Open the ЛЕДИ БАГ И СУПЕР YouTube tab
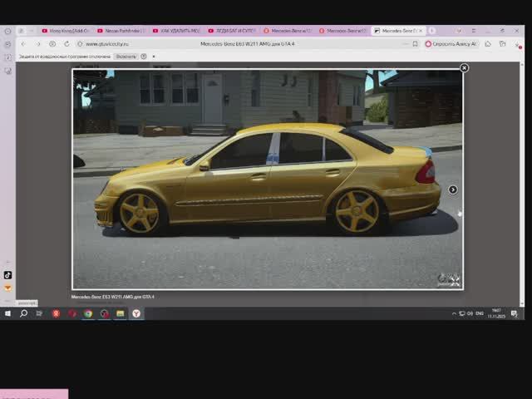Viewport: 532px width, 399px height. pyautogui.click(x=233, y=31)
